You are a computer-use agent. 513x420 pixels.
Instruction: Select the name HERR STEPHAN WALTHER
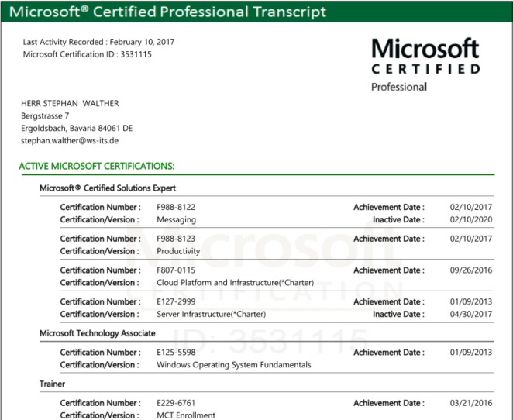pyautogui.click(x=70, y=103)
